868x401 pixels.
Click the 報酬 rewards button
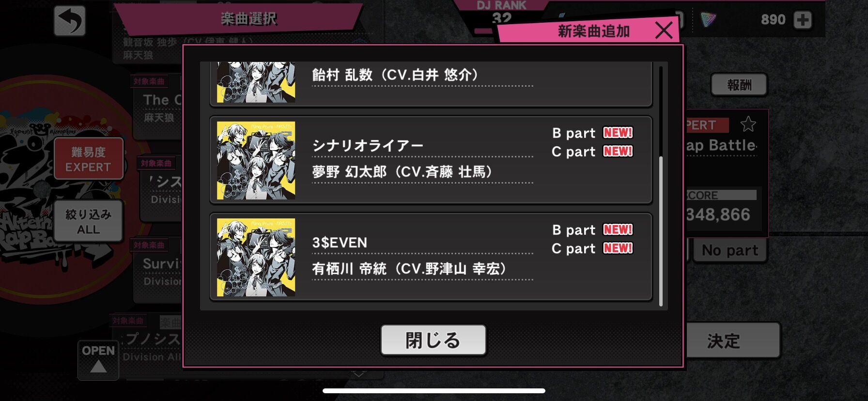click(739, 85)
